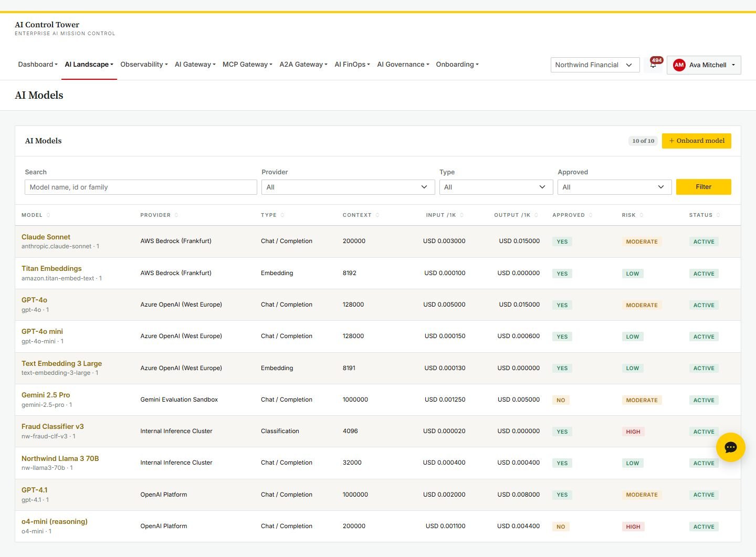Open the AI Governance menu

(403, 65)
